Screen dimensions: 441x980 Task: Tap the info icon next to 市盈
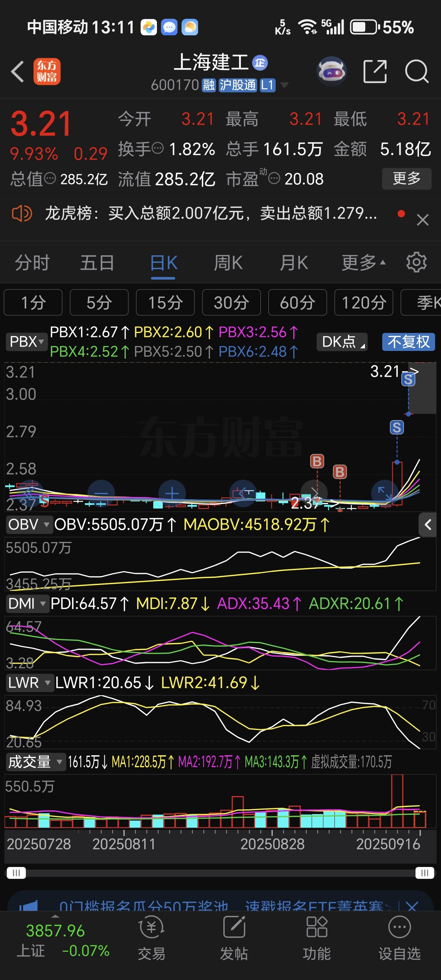(x=274, y=178)
